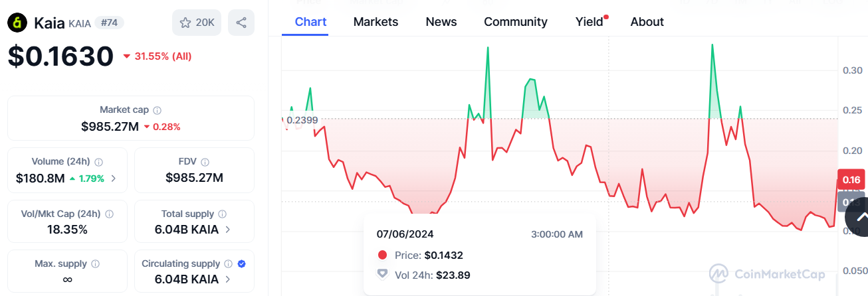The height and width of the screenshot is (296, 868).
Task: Click the verified circulating supply badge
Action: point(241,264)
